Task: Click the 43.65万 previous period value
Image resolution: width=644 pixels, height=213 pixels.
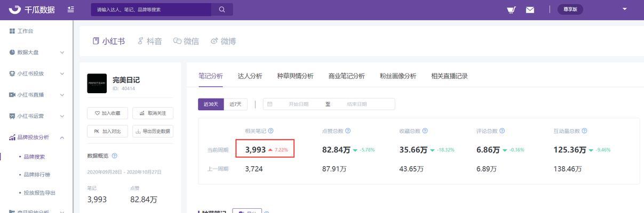Action: click(x=411, y=169)
